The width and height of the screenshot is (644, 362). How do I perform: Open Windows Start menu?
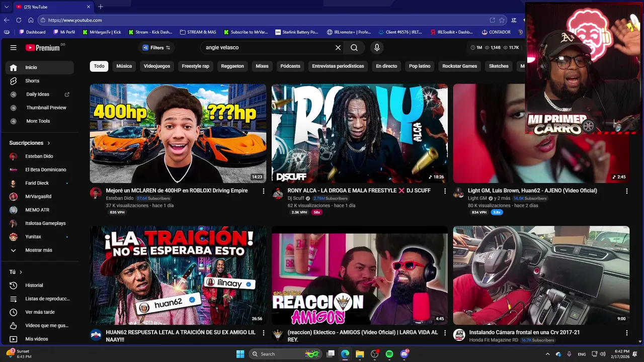click(x=240, y=354)
